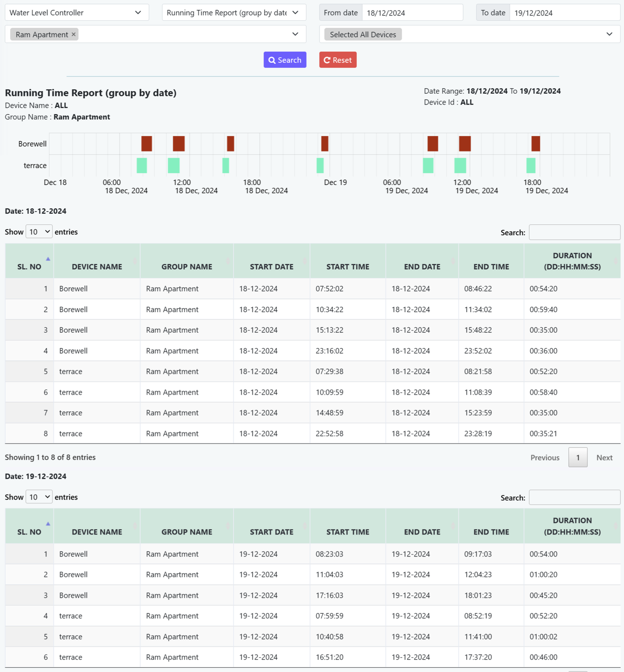Sort first table by DEVICE NAME column
The height and width of the screenshot is (672, 624).
(x=97, y=267)
